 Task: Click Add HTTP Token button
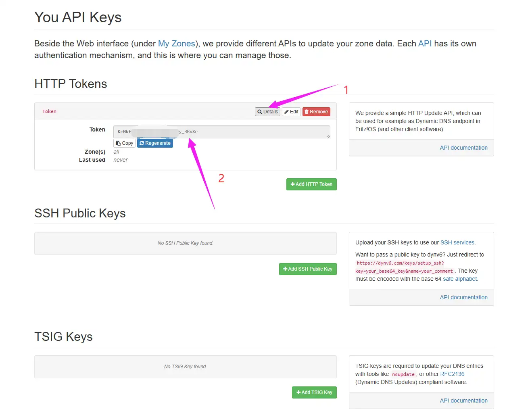(x=311, y=184)
